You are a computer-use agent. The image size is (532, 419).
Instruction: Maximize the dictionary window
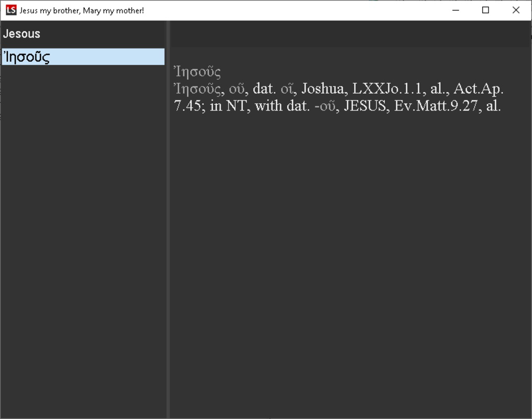(485, 10)
